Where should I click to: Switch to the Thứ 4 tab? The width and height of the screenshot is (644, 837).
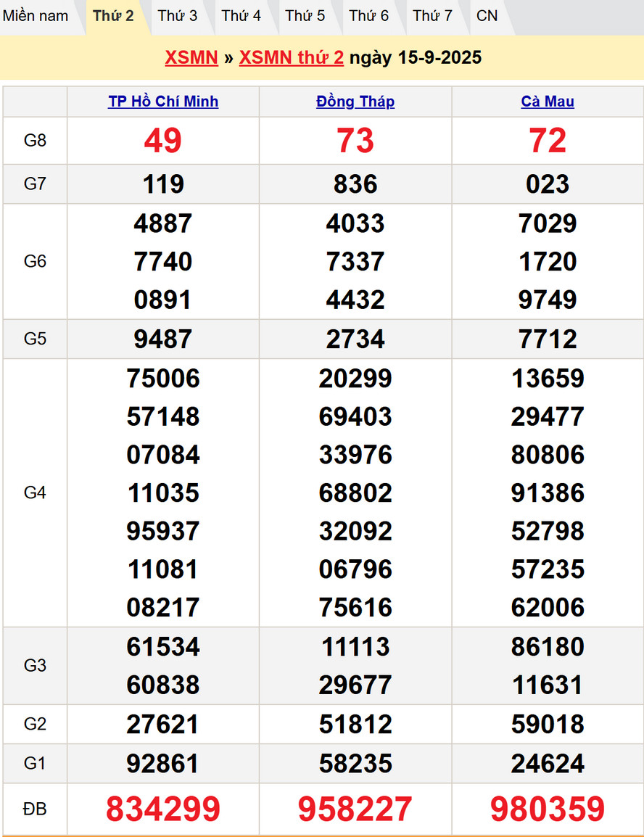[x=241, y=16]
